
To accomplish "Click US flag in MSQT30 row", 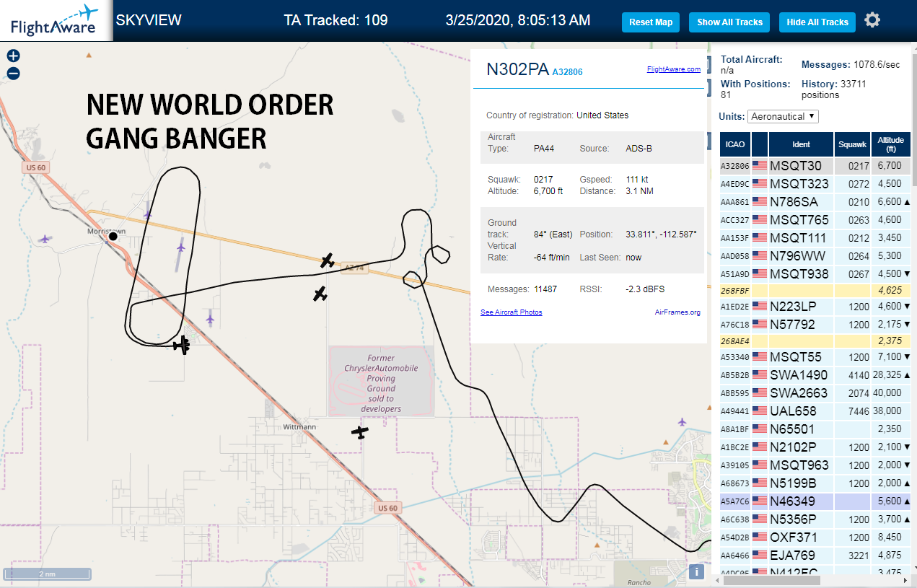I will point(760,166).
